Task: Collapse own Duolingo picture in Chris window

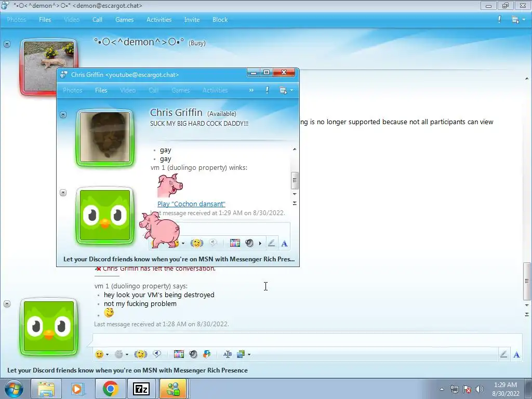Action: point(63,193)
